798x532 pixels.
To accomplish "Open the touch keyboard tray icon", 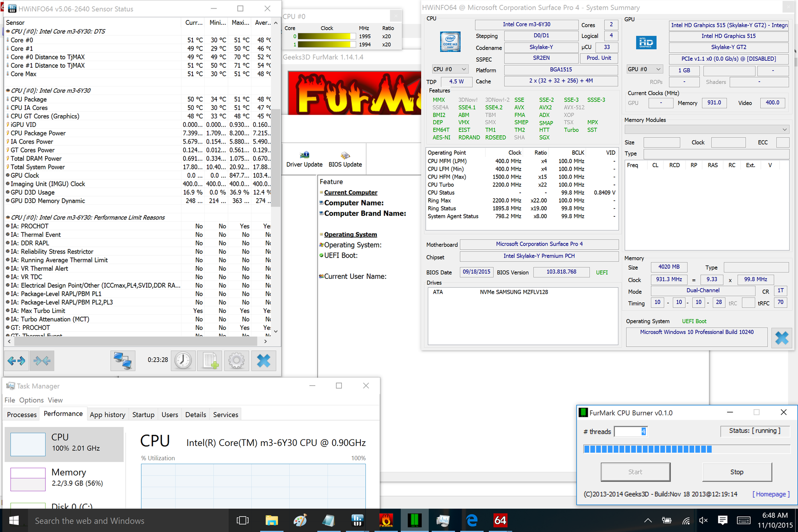I will coord(743,520).
